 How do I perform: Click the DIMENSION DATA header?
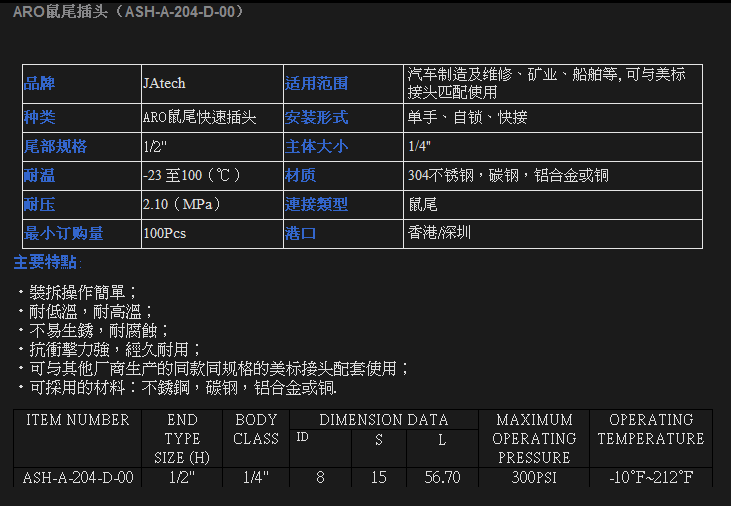(x=384, y=420)
